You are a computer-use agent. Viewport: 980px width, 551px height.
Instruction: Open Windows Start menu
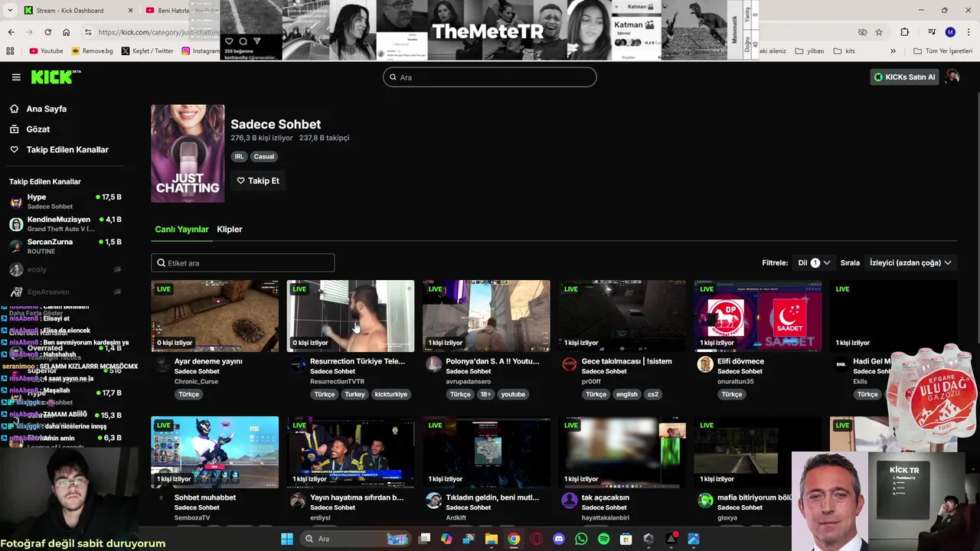(x=287, y=539)
